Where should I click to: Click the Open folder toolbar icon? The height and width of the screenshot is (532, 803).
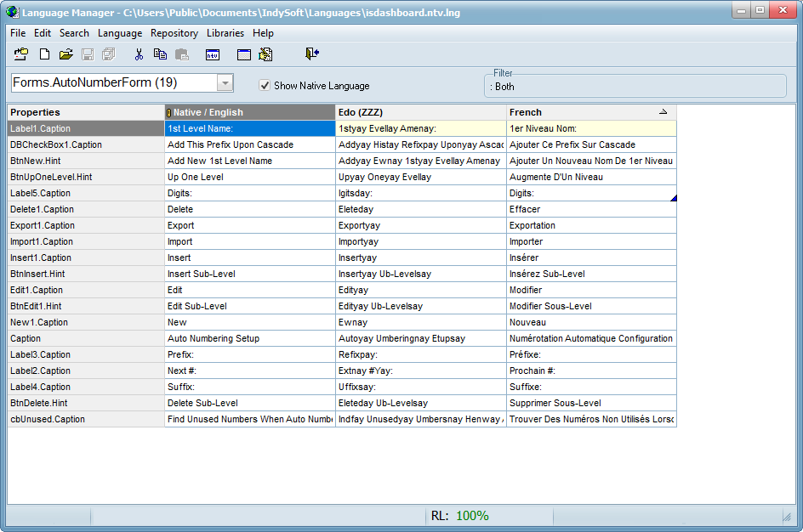click(65, 54)
